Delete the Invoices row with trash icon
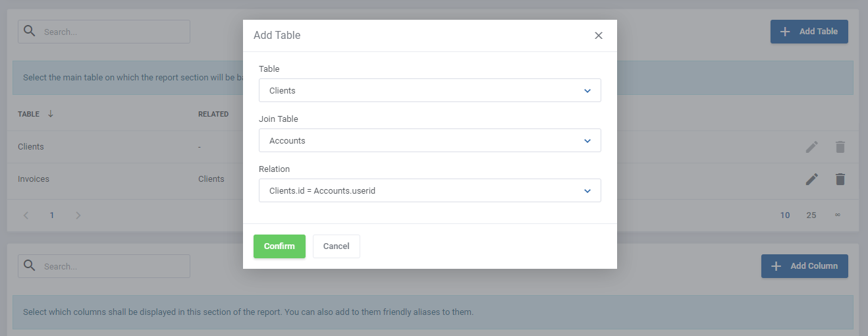The image size is (868, 336). 840,179
